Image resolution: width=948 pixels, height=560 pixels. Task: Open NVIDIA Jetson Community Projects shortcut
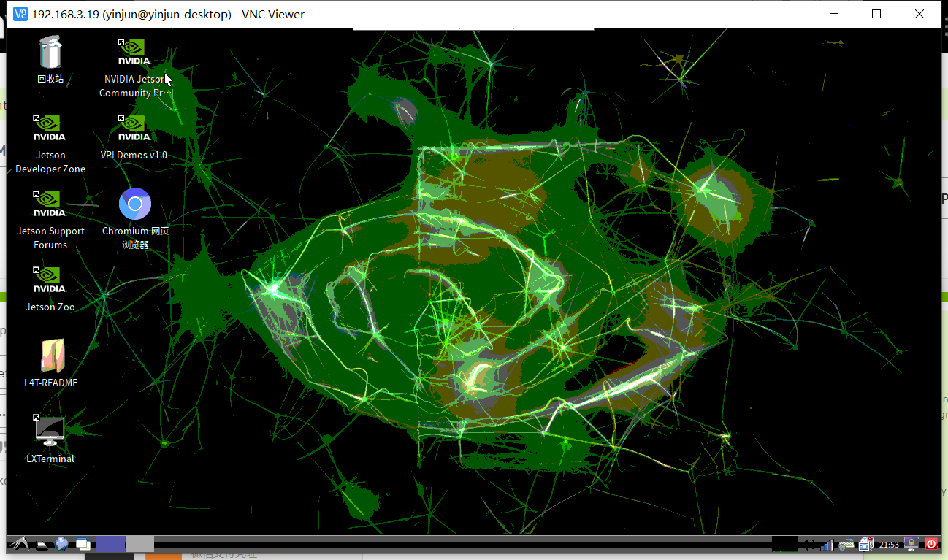coord(134,53)
